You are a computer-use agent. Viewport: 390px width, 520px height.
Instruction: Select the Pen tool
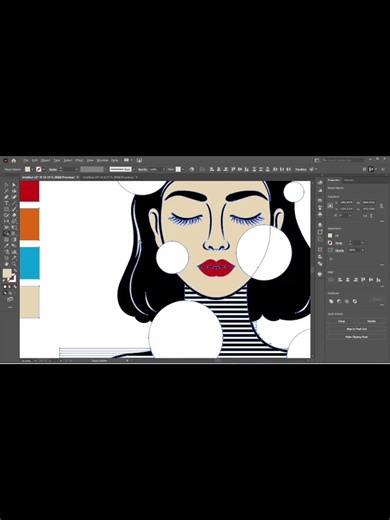6,197
